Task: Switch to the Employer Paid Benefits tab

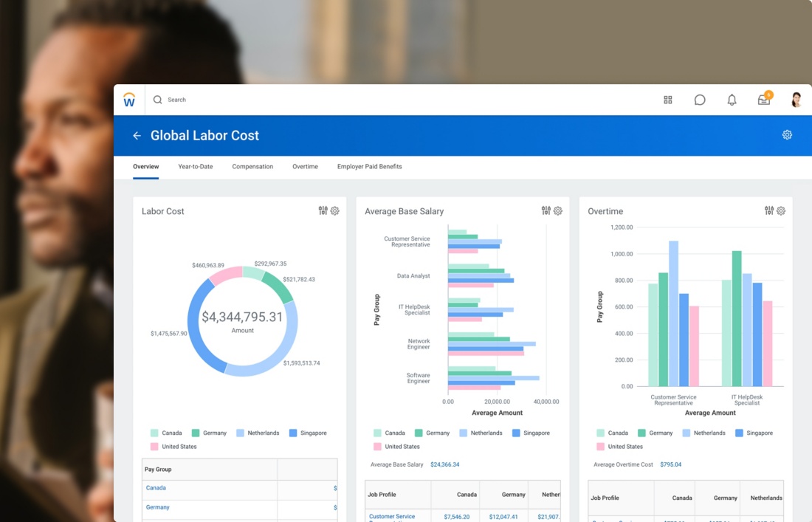Action: click(x=369, y=167)
